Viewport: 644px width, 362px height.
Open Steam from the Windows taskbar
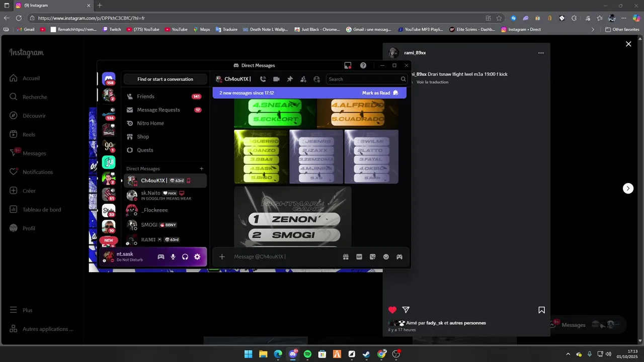tap(366, 354)
